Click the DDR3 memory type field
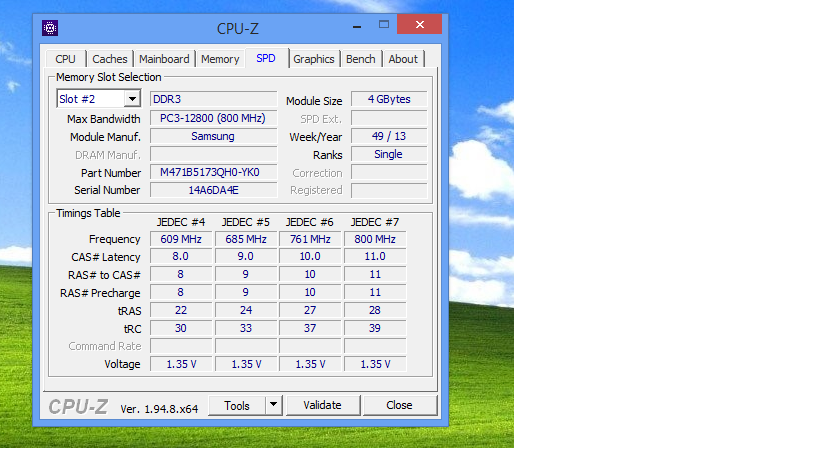 tap(213, 99)
